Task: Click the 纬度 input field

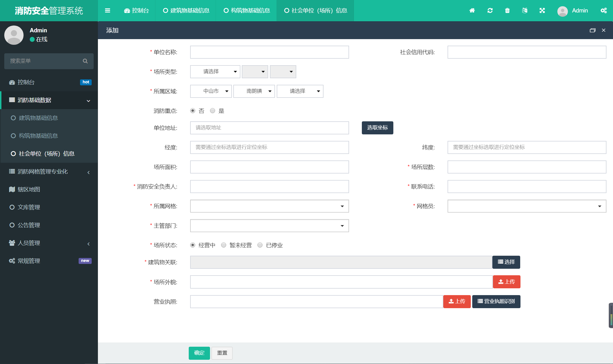Action: (527, 147)
